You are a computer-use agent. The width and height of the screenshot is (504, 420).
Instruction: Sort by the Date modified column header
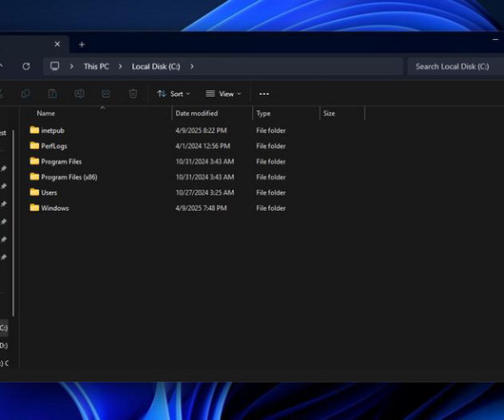click(197, 113)
